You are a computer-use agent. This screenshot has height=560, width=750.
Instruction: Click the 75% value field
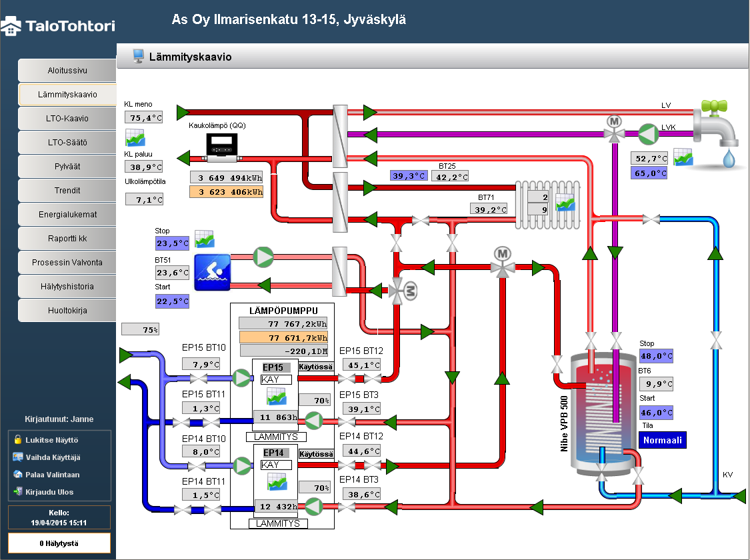pyautogui.click(x=140, y=329)
